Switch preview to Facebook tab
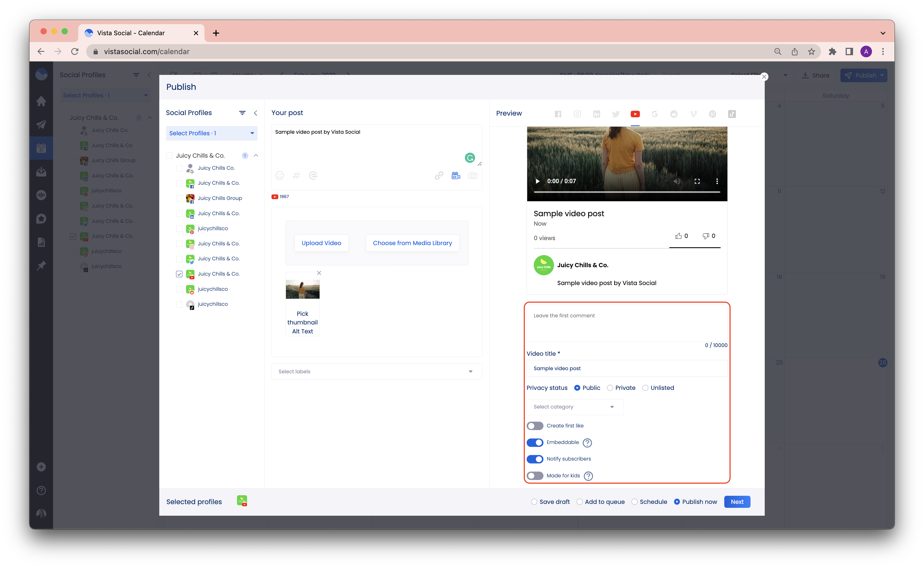The image size is (924, 568). (558, 114)
